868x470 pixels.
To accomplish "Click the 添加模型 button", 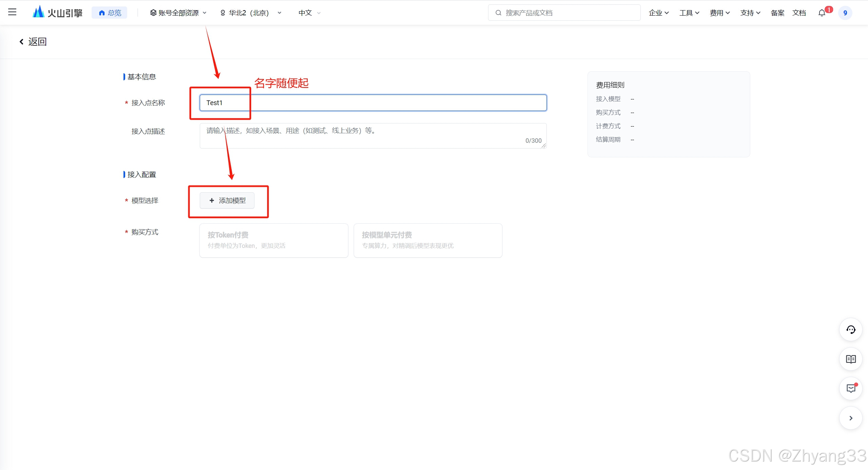I will point(227,200).
